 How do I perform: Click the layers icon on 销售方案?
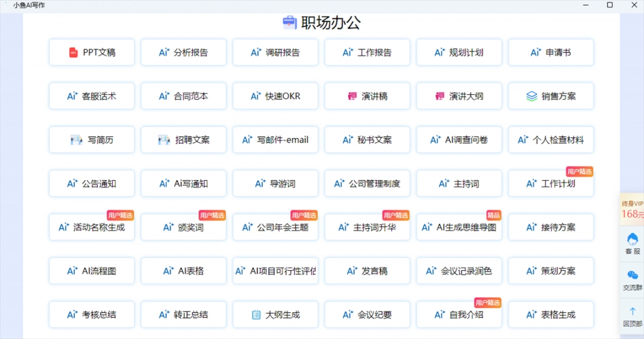coord(531,96)
